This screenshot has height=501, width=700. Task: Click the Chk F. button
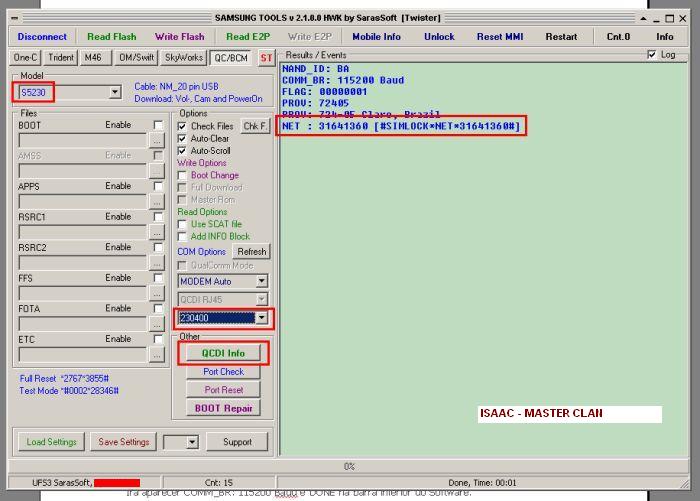point(255,126)
